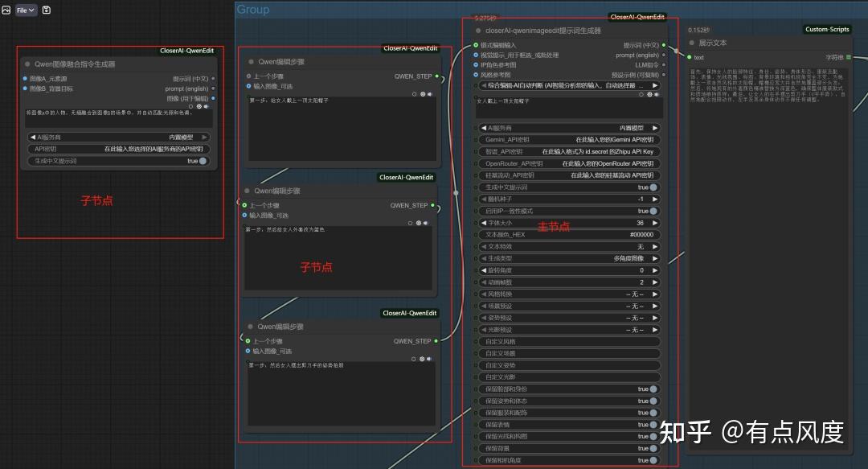The height and width of the screenshot is (469, 868).
Task: Open the 光影预设 dropdown
Action: (568, 330)
